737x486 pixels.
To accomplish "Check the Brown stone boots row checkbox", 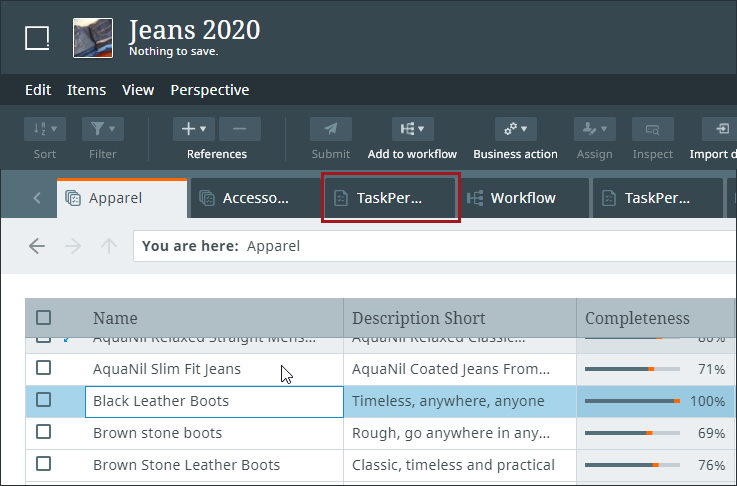I will pos(44,433).
